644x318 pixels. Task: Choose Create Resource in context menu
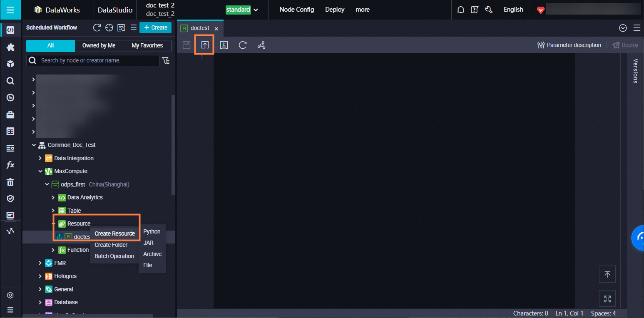point(114,234)
